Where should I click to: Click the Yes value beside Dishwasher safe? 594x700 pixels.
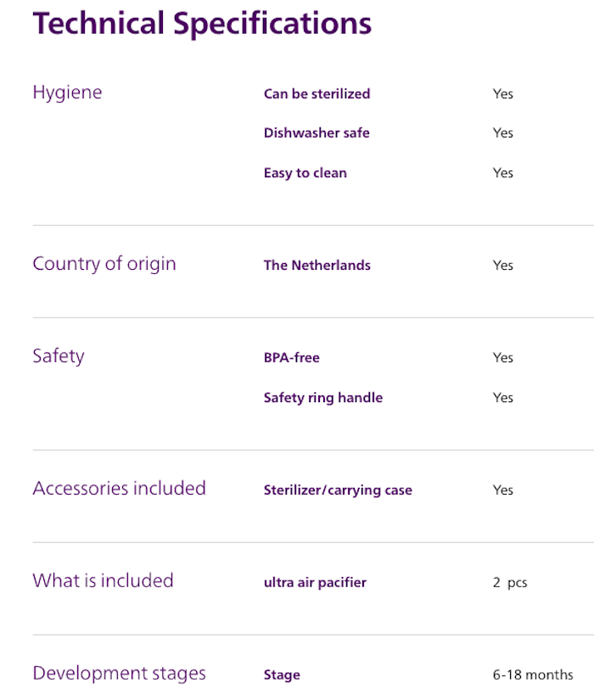[503, 133]
